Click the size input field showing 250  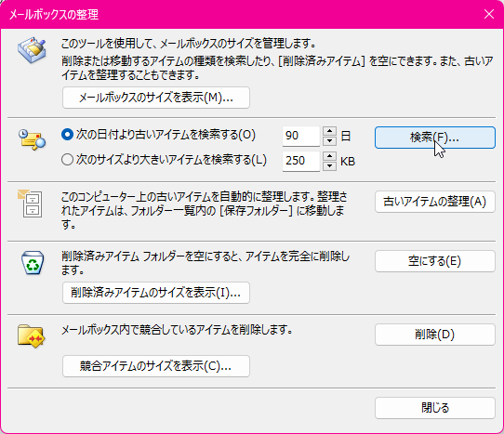(x=301, y=161)
